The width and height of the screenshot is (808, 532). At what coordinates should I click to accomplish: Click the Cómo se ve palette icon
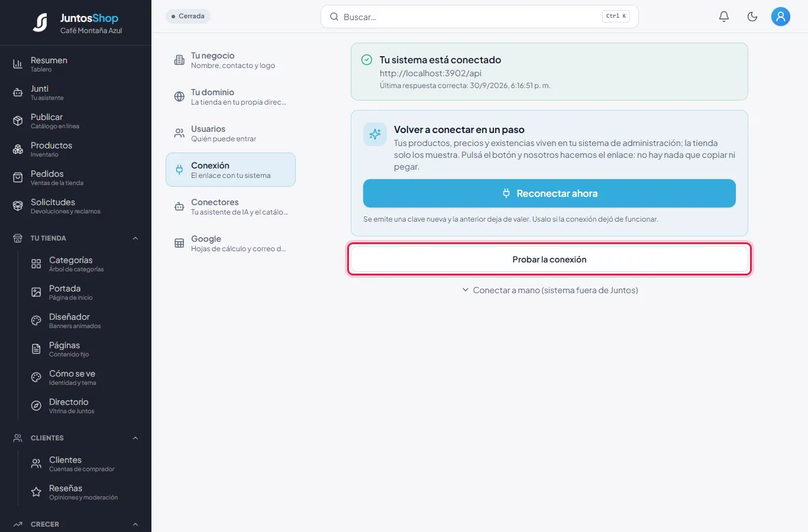[x=36, y=377]
